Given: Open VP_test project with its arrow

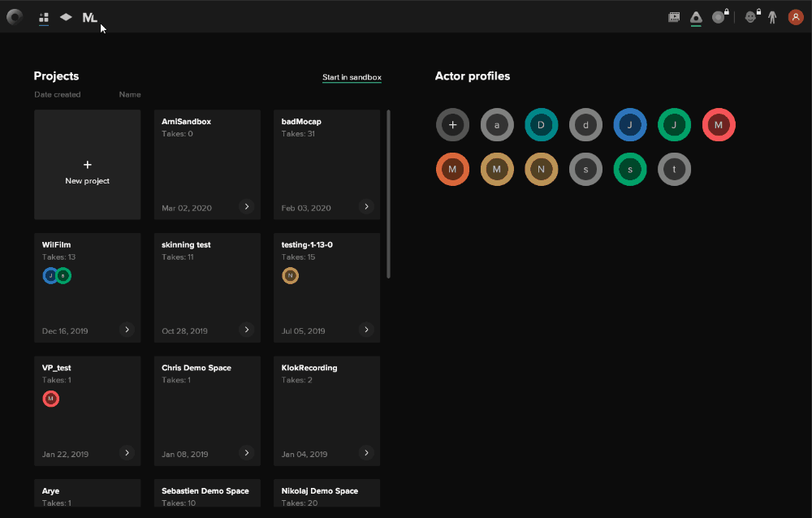Looking at the screenshot, I should (127, 453).
